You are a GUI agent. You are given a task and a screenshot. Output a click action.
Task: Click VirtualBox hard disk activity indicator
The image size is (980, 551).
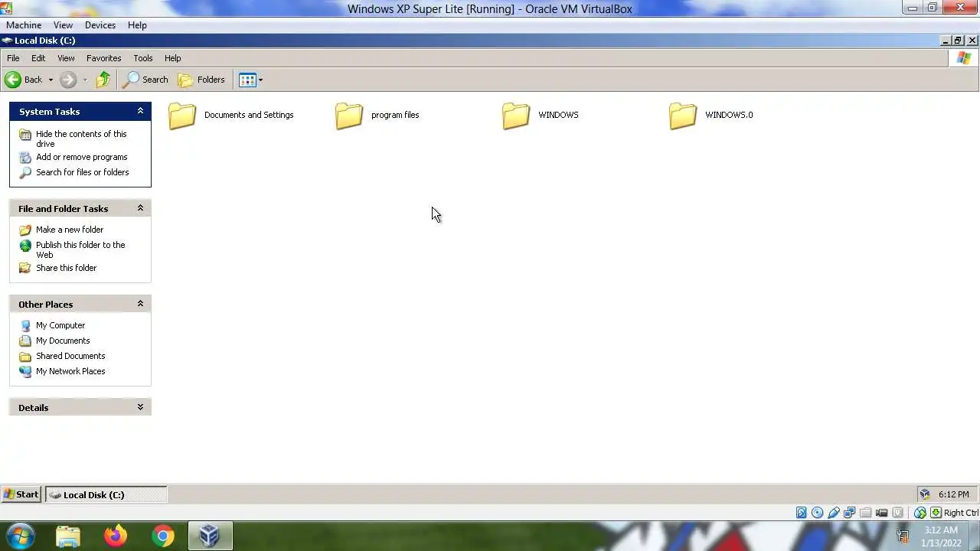tap(801, 513)
